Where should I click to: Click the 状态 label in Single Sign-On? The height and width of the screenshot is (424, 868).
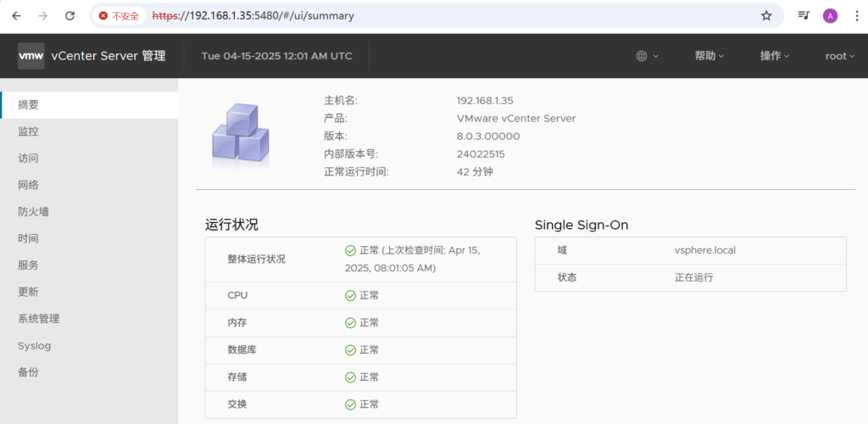coord(567,277)
